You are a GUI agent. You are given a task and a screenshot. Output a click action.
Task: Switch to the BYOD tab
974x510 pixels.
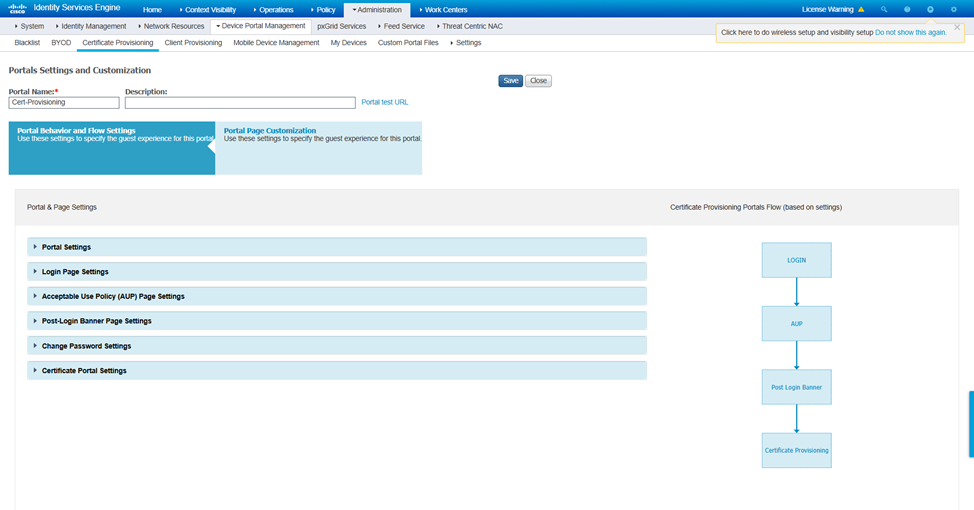tap(61, 43)
